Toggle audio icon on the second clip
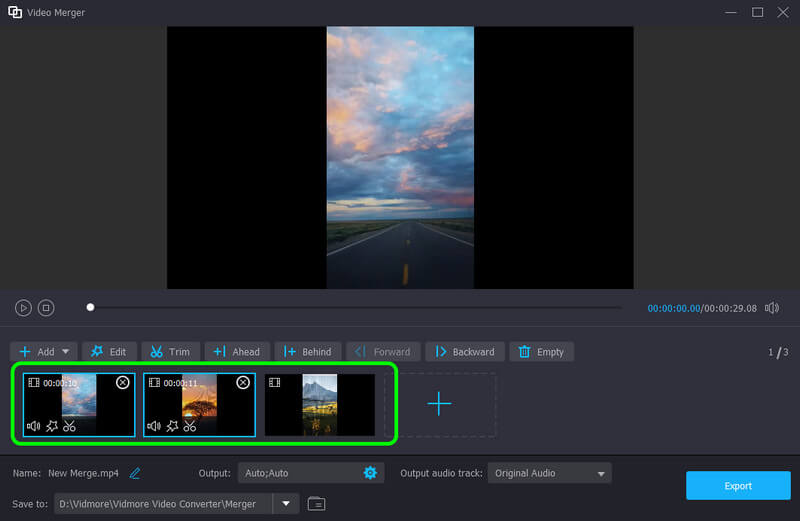800x521 pixels. (x=154, y=426)
